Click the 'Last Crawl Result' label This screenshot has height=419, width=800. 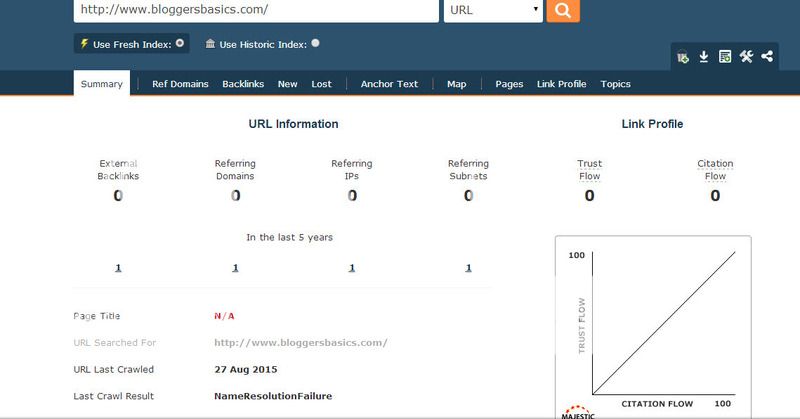click(x=113, y=396)
